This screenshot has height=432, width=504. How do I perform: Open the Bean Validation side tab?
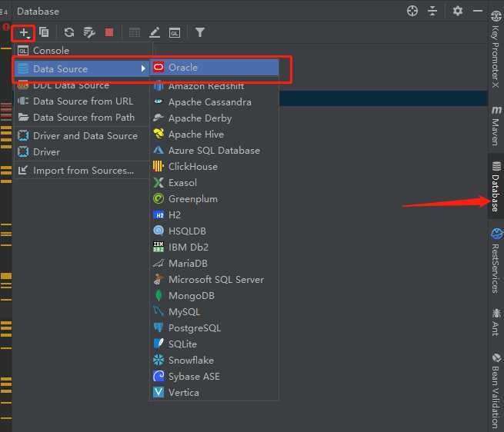(496, 391)
